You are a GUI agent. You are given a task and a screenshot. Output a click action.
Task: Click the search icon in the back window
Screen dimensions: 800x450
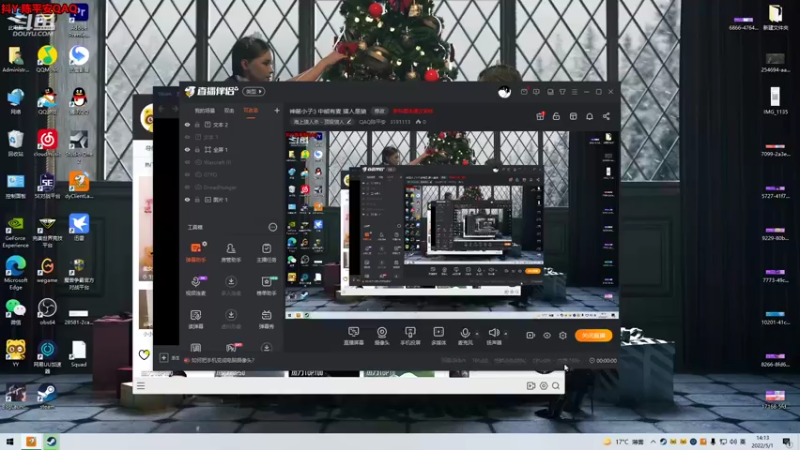click(556, 386)
